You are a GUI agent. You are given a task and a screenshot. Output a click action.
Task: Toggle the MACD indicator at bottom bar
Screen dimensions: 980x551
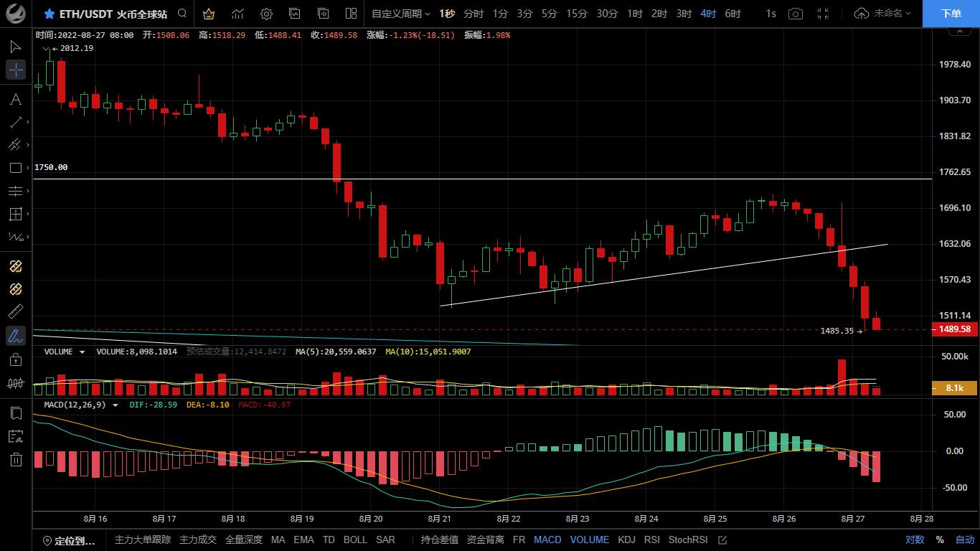point(547,540)
